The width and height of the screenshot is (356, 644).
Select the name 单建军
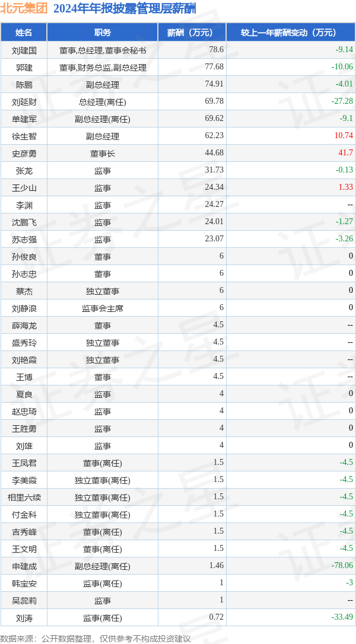tap(24, 119)
